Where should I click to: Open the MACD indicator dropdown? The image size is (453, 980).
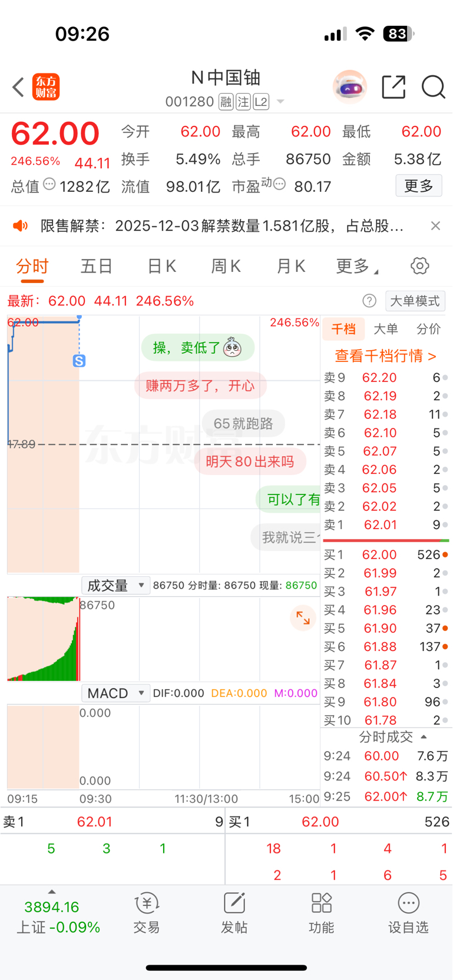115,693
